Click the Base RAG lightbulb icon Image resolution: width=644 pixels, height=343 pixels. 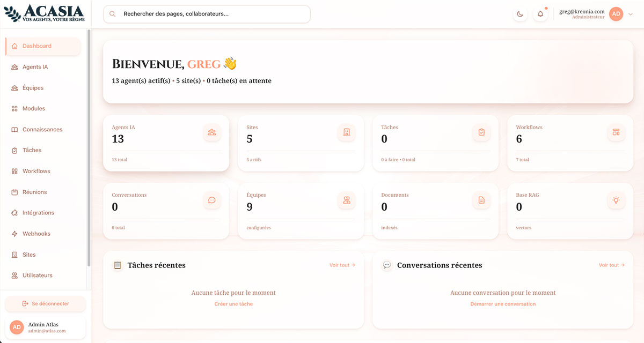pyautogui.click(x=616, y=200)
